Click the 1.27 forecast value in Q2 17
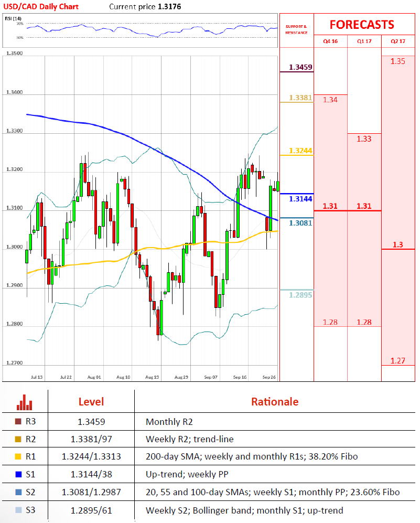The width and height of the screenshot is (420, 523). tap(397, 360)
